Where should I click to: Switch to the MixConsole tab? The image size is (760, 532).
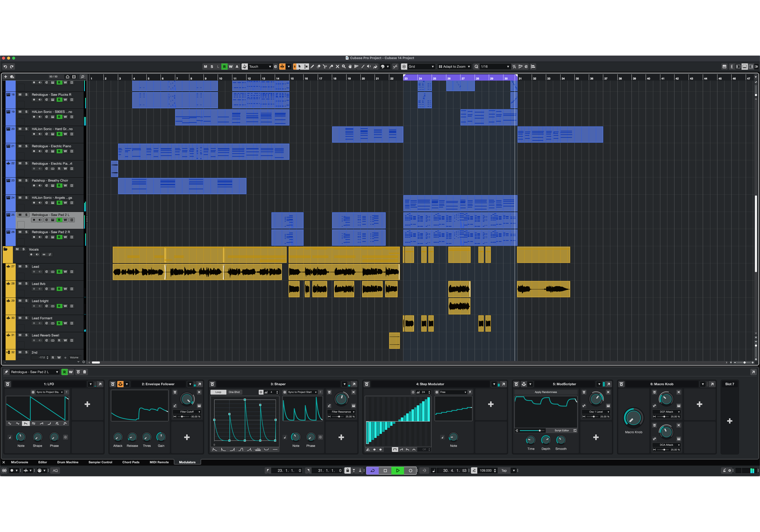20,462
